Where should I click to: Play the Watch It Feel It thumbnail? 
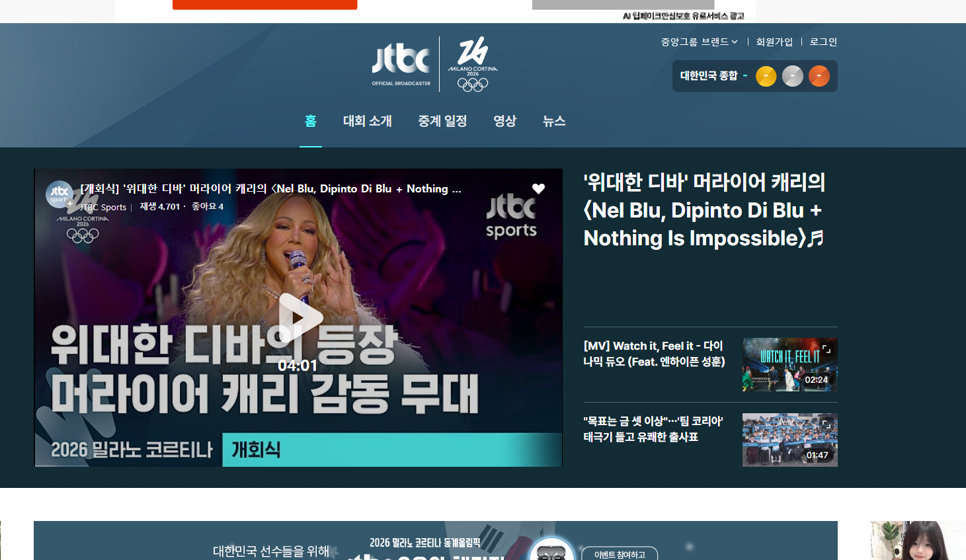point(789,364)
